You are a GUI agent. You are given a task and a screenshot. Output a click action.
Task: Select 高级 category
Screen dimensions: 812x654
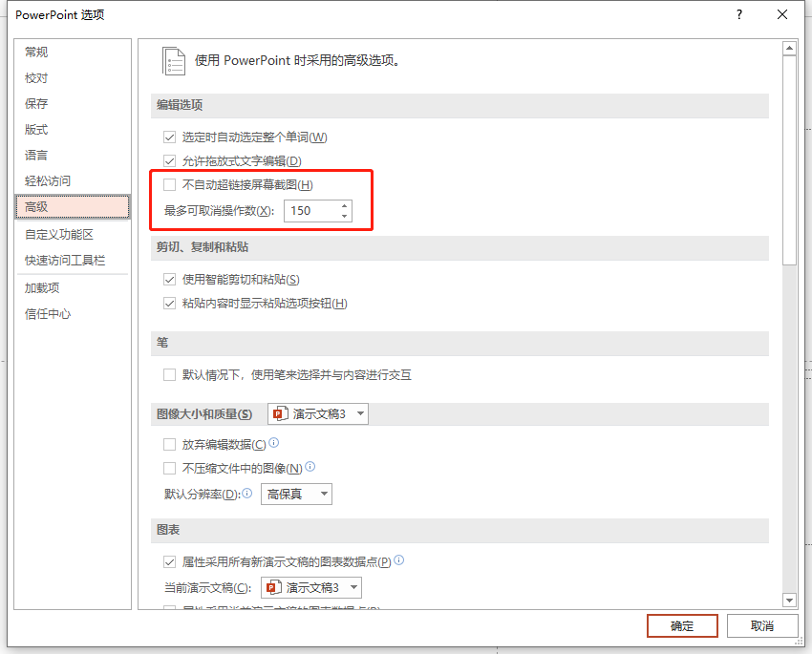[73, 207]
